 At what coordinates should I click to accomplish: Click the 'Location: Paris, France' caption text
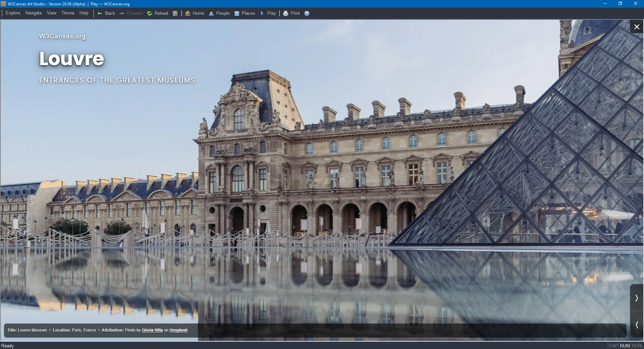[x=74, y=330]
